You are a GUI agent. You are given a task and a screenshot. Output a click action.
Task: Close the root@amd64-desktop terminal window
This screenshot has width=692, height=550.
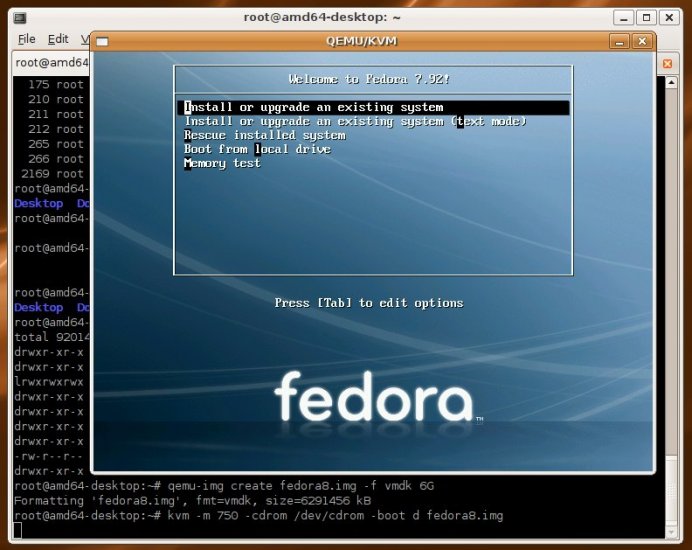669,18
